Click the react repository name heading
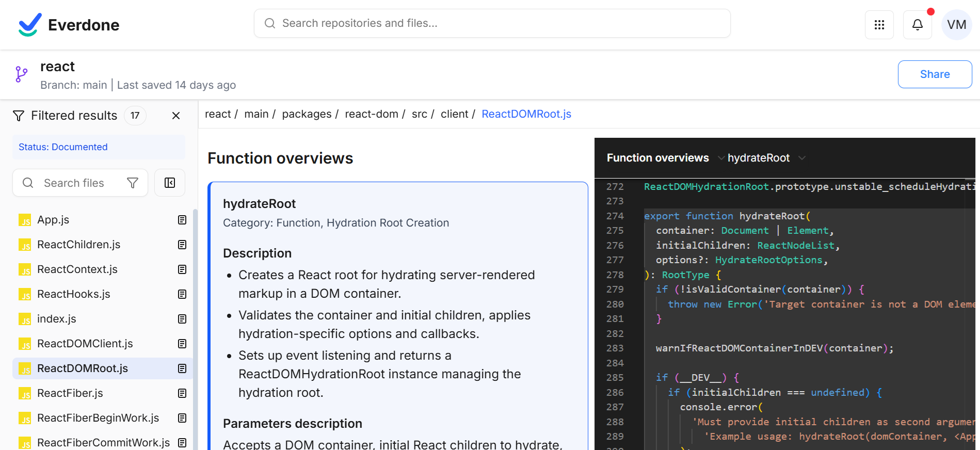Image resolution: width=980 pixels, height=450 pixels. click(x=57, y=67)
